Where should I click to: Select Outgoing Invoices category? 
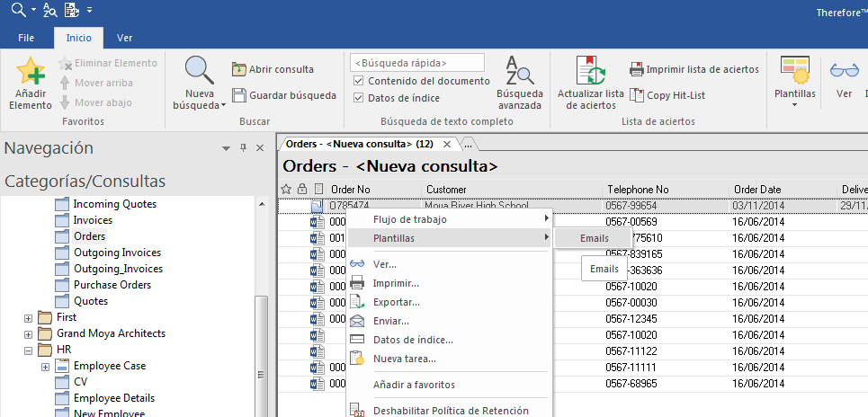(117, 253)
